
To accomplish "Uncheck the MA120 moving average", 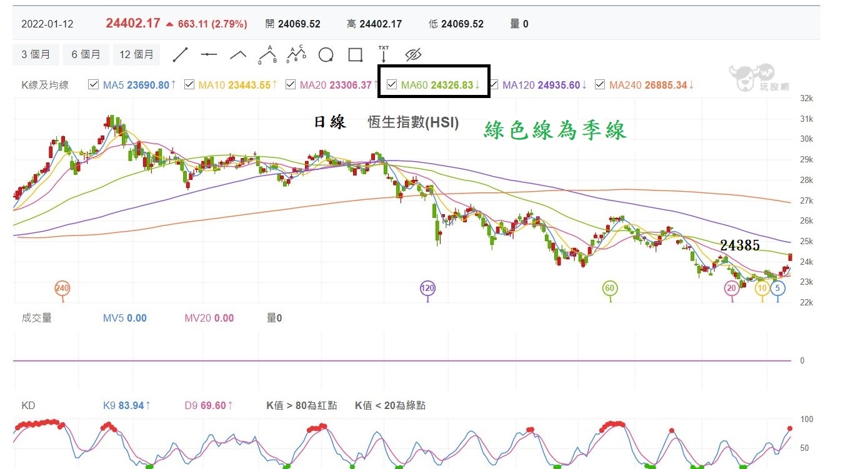I will point(493,84).
